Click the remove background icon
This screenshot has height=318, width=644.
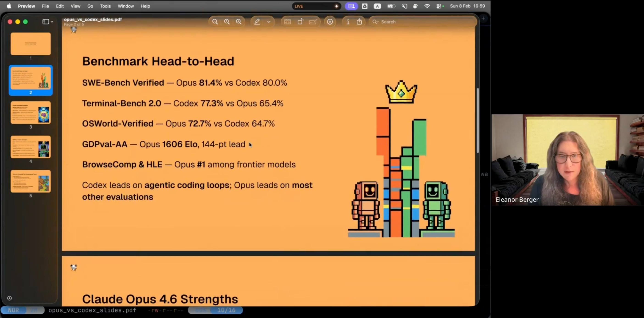point(288,22)
